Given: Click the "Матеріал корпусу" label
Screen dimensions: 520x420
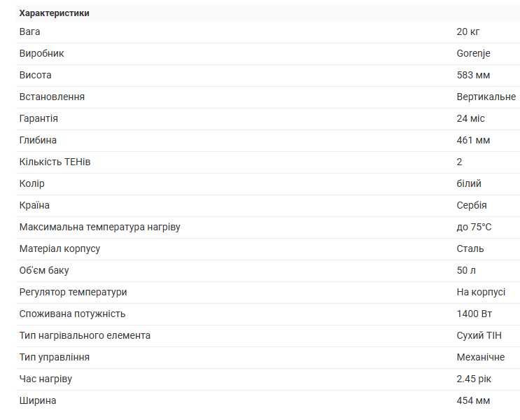Looking at the screenshot, I should point(59,248).
